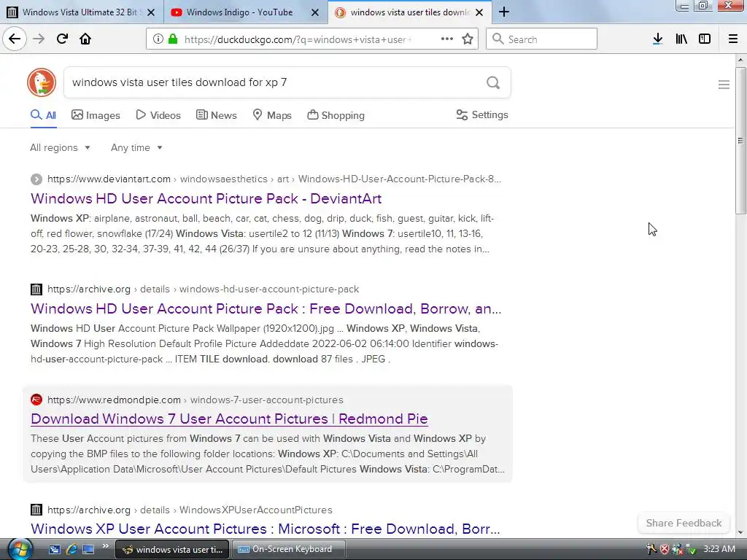Reload the current page
The image size is (747, 560).
[x=62, y=39]
